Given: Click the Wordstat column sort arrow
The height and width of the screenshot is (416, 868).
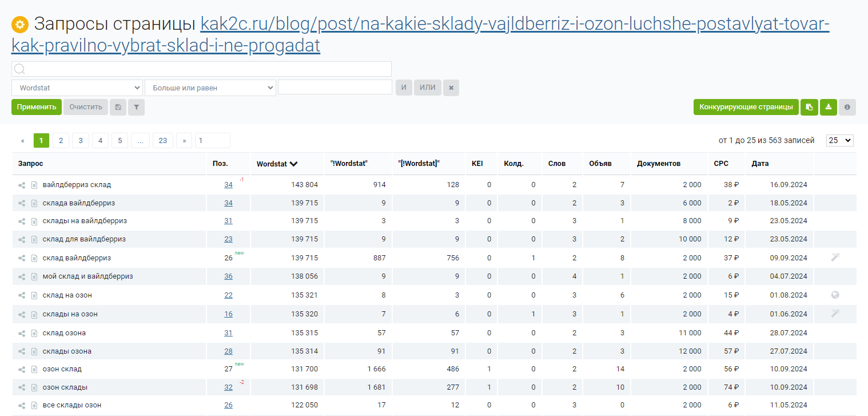Looking at the screenshot, I should pyautogui.click(x=293, y=164).
